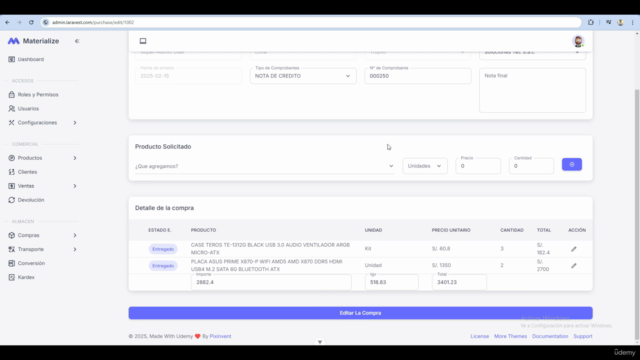
Task: Click the Total field showing 3401.23
Action: click(459, 282)
